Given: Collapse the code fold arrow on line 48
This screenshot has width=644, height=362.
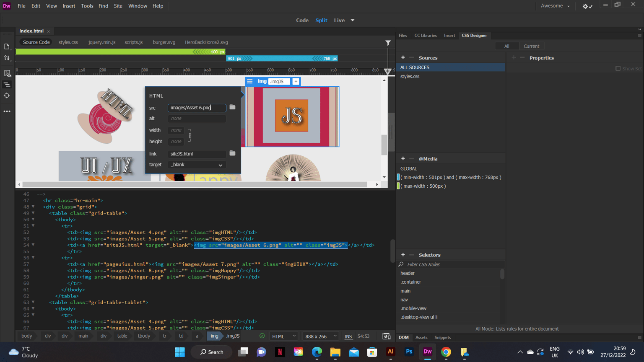Looking at the screenshot, I should [x=33, y=207].
